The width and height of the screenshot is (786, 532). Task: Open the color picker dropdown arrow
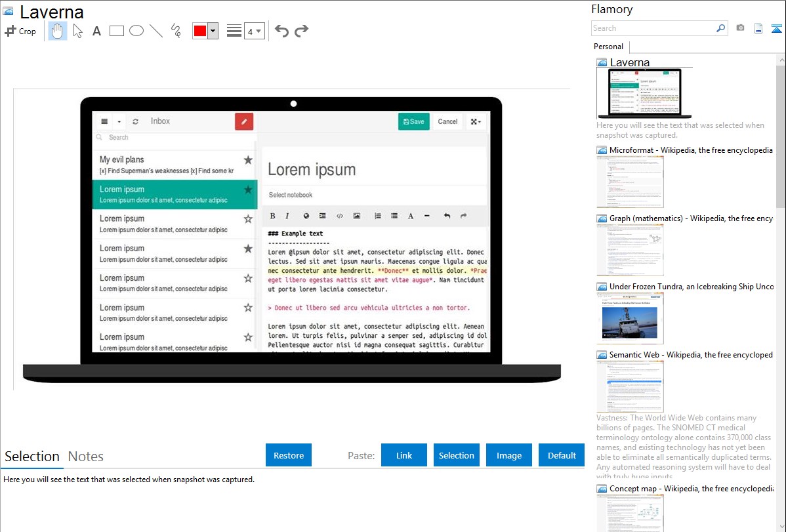pos(213,31)
